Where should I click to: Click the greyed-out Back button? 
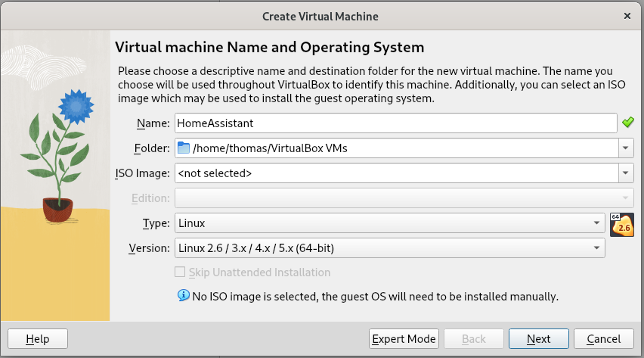click(473, 338)
